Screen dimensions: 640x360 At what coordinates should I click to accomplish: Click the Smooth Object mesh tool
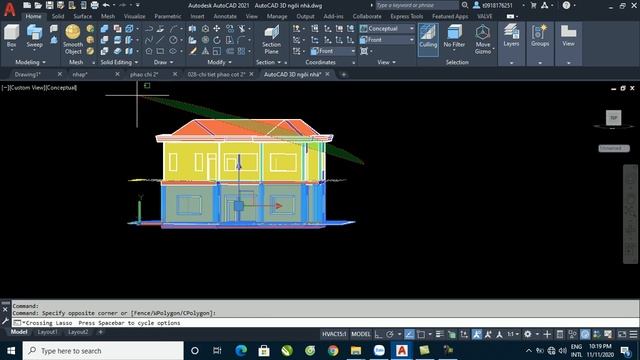pos(73,39)
